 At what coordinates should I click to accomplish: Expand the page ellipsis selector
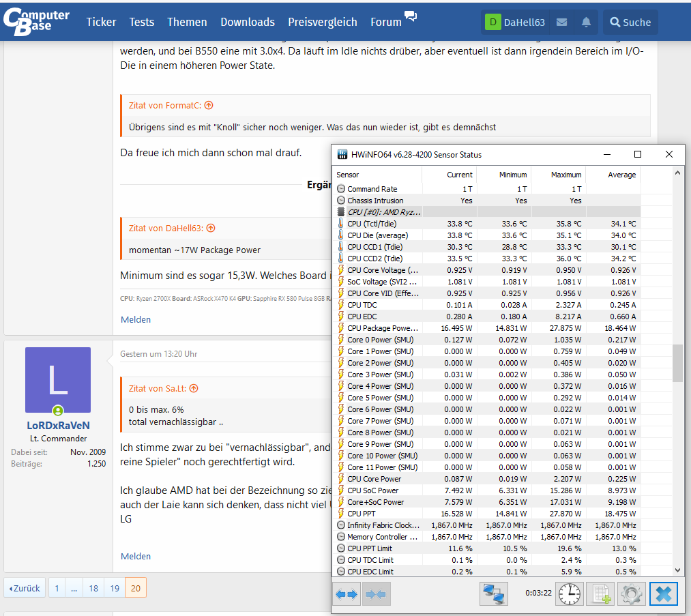74,588
